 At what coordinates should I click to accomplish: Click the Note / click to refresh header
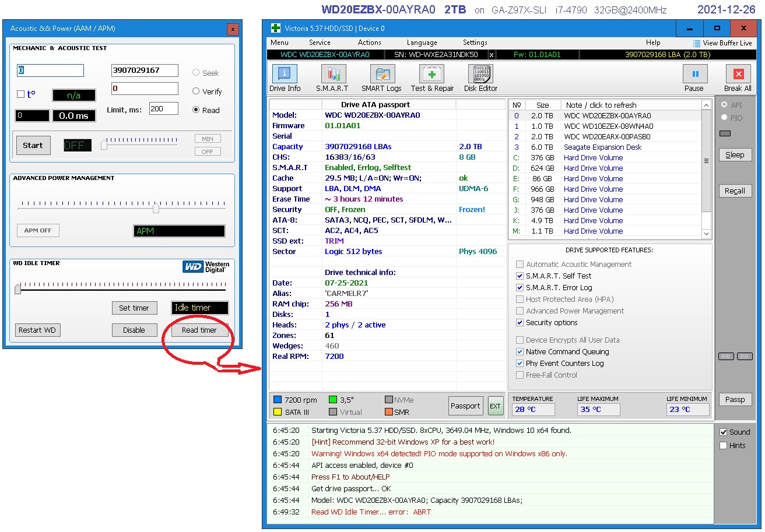tap(631, 105)
